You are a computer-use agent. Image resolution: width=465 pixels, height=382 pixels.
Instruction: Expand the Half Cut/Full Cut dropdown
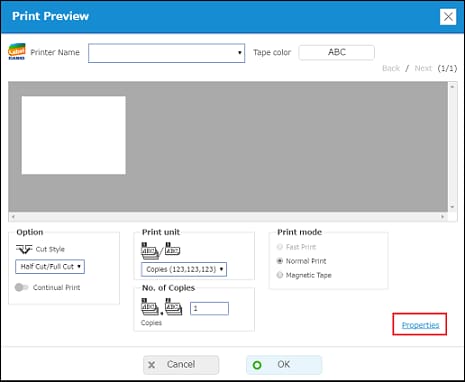pos(50,267)
